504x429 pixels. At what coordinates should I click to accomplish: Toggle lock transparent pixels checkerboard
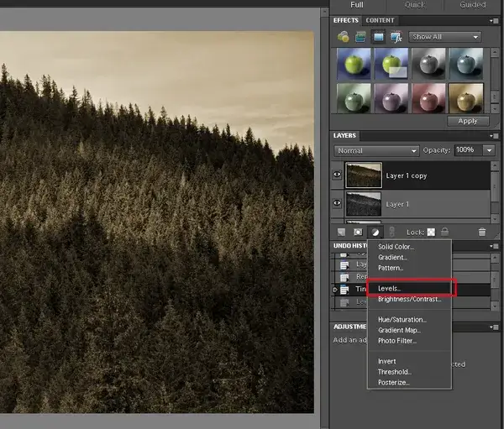pyautogui.click(x=429, y=231)
